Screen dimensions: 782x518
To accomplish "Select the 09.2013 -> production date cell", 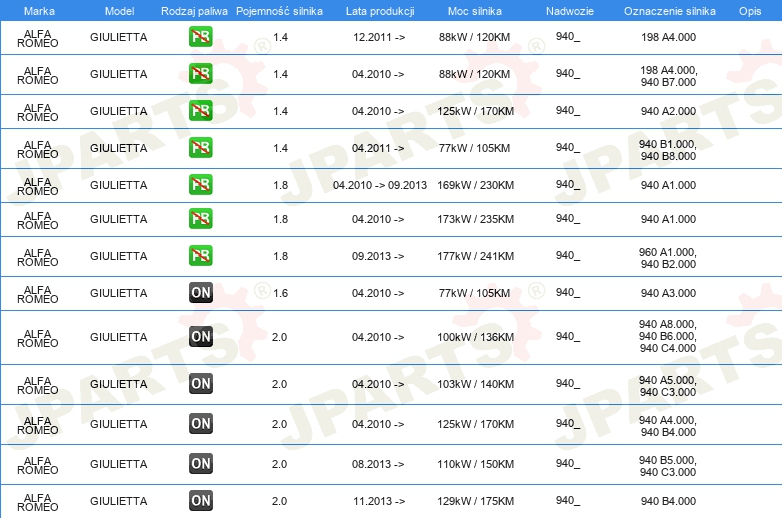I will coord(378,256).
